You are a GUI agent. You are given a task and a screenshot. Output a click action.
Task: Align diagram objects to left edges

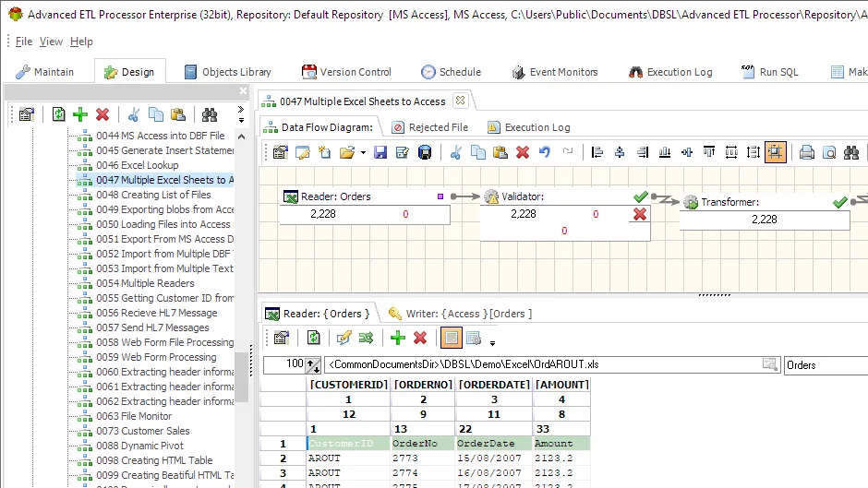point(597,152)
